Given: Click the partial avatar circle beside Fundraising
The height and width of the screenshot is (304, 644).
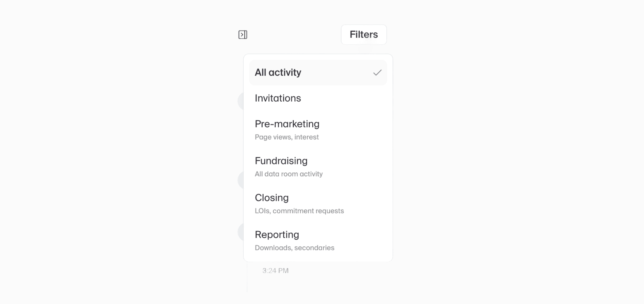Looking at the screenshot, I should (240, 180).
